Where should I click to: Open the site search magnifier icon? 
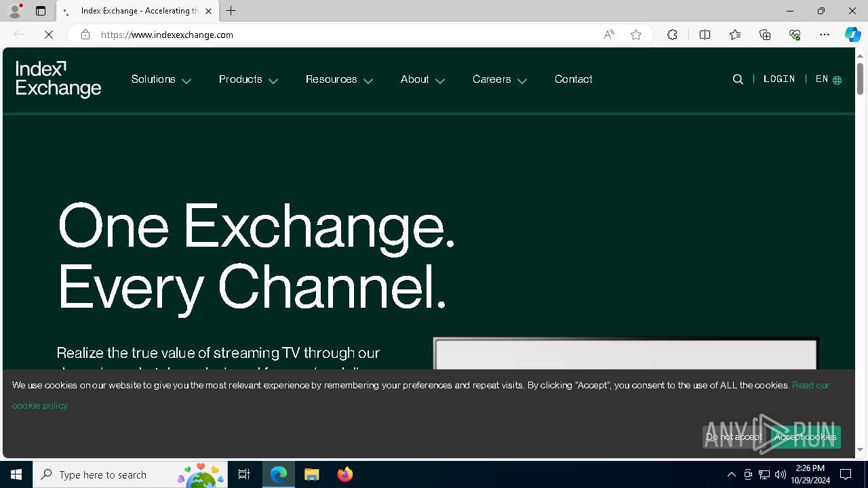tap(738, 79)
